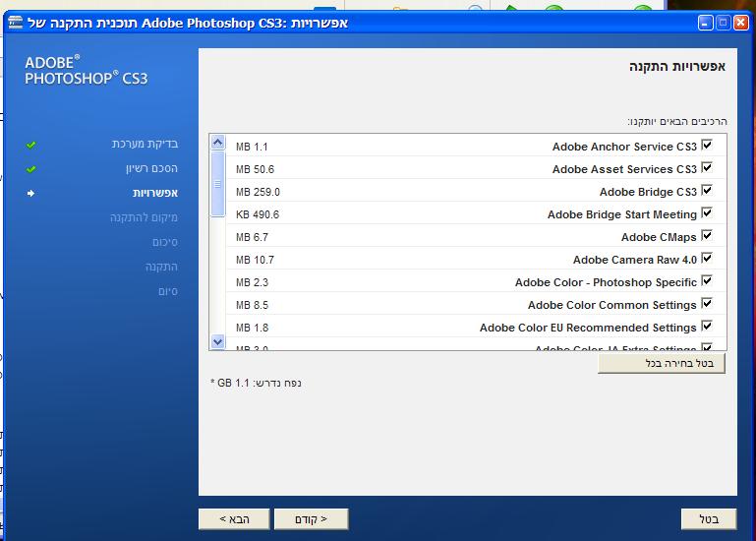The image size is (756, 541).
Task: Click the הבא next button
Action: pos(234,519)
